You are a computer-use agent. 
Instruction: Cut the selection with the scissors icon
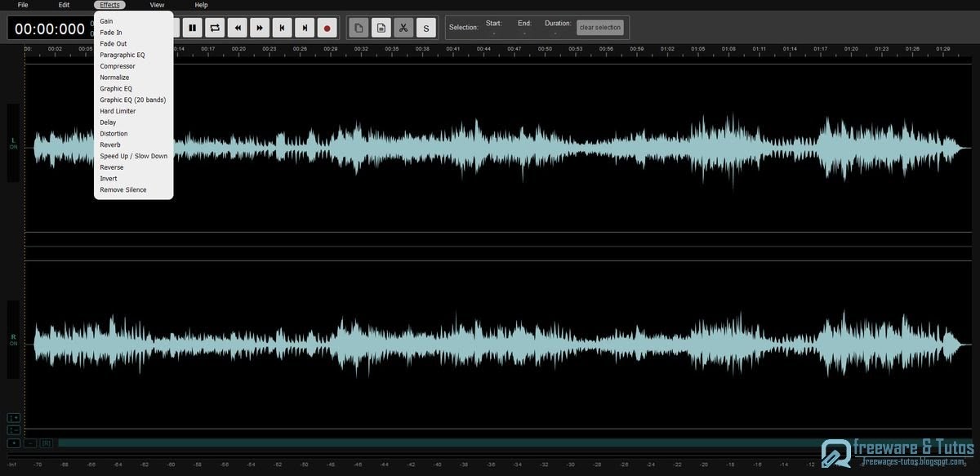pyautogui.click(x=403, y=27)
